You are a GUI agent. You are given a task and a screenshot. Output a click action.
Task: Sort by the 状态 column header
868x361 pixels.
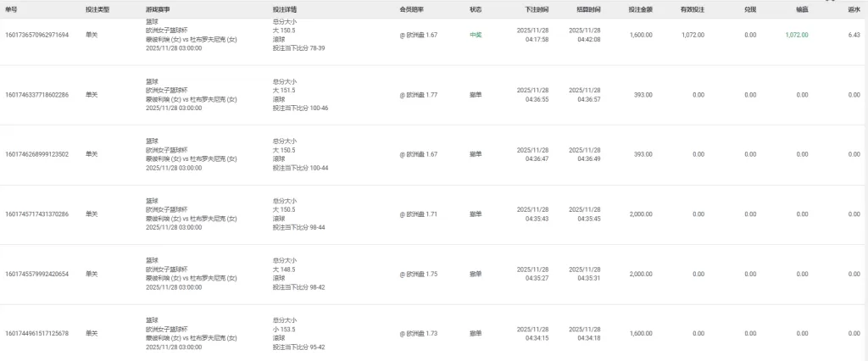(476, 8)
